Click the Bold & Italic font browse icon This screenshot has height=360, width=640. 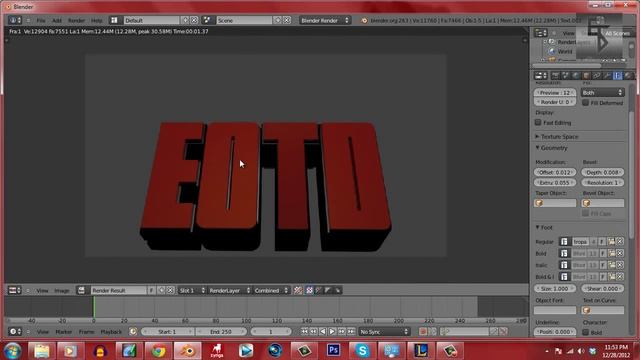564,276
